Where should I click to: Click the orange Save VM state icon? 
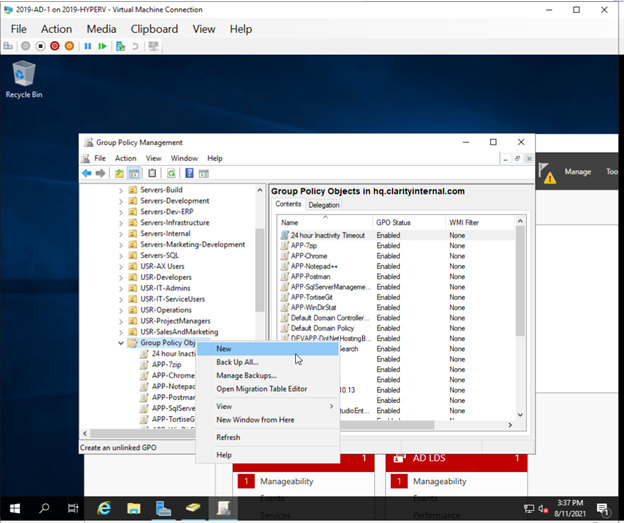coord(69,46)
